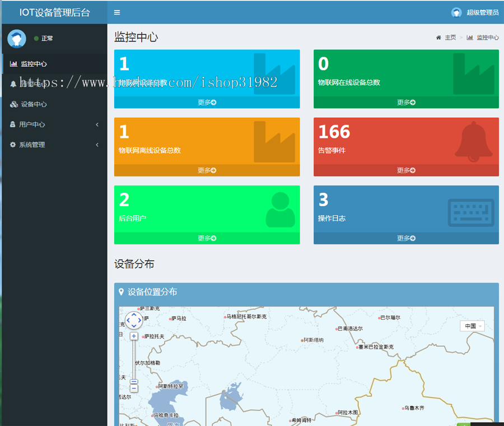Click the person icon on 后台用户 card

coord(280,210)
